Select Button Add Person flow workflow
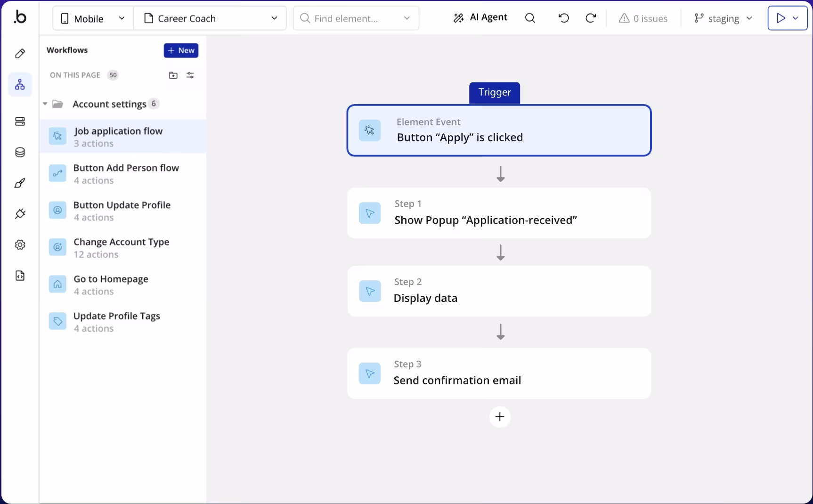 pos(123,173)
